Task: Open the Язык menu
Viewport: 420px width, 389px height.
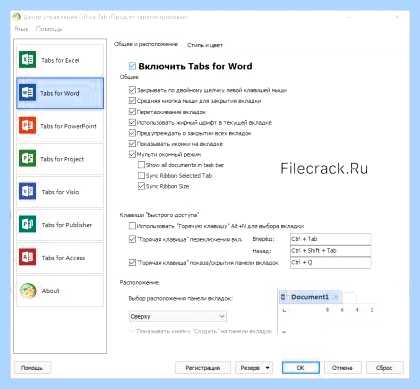Action: coord(21,29)
